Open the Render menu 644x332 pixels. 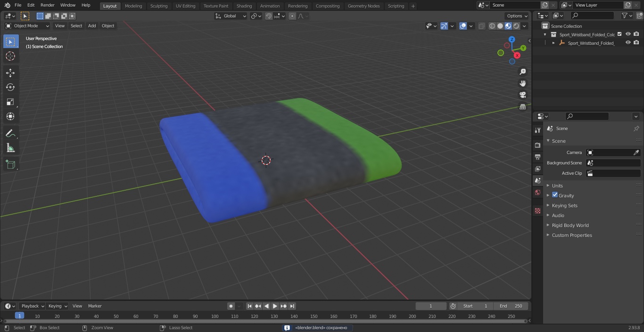tap(48, 5)
